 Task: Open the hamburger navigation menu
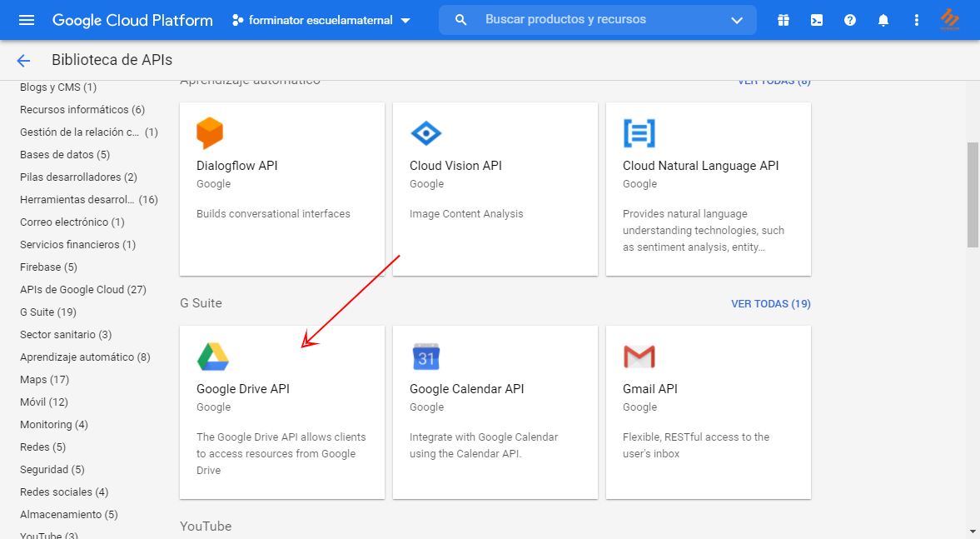click(x=27, y=20)
